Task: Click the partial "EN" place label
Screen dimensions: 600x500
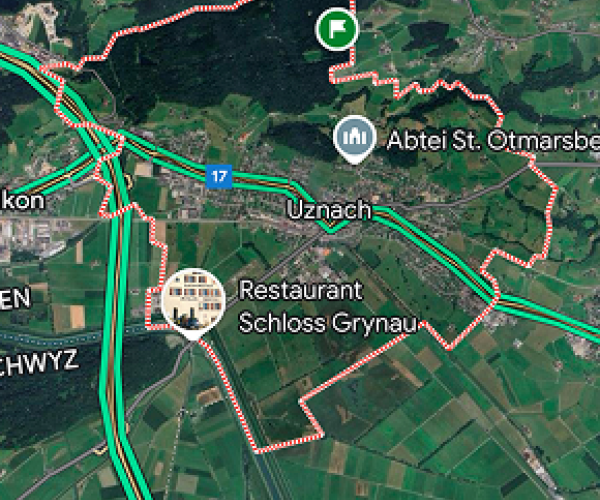Action: pyautogui.click(x=15, y=298)
